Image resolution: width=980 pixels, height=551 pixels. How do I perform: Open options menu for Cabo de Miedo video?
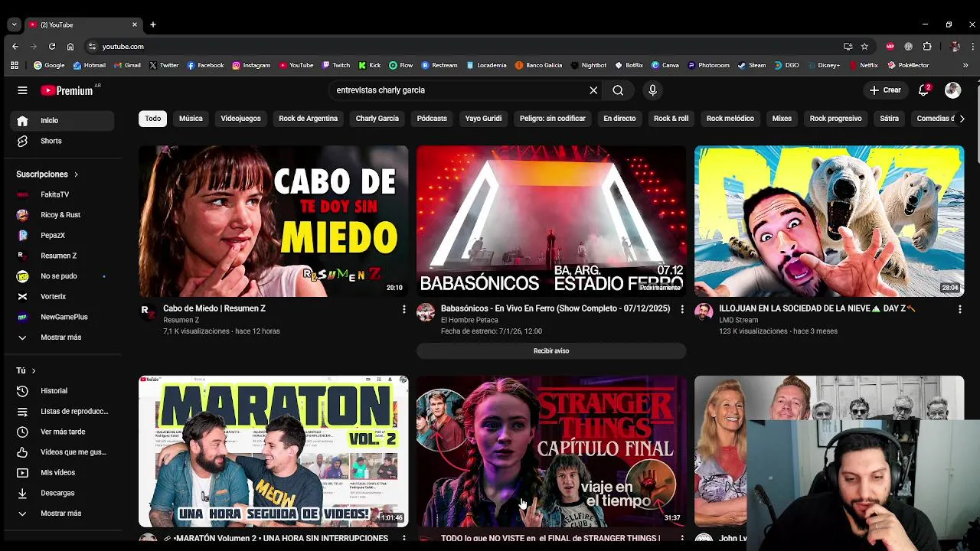(x=403, y=309)
